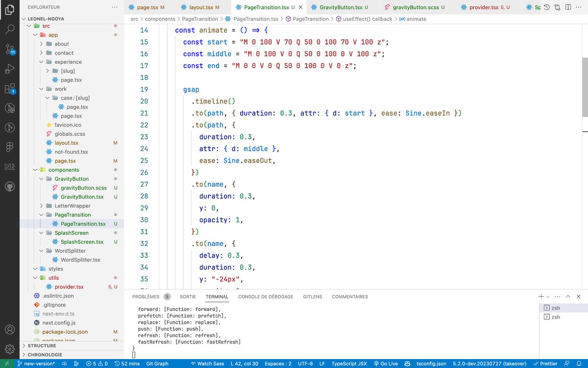This screenshot has height=368, width=588.
Task: Open the SORTIE panel tab
Action: (188, 296)
